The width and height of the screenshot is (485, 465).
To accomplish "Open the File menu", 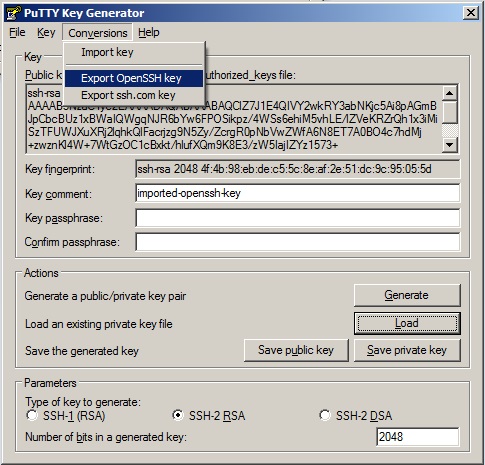I will point(17,33).
